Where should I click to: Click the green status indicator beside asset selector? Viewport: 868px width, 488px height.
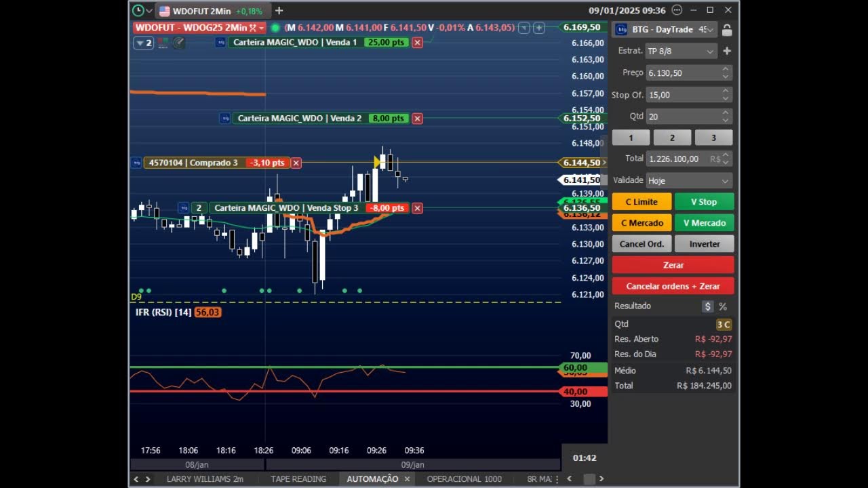pyautogui.click(x=275, y=28)
